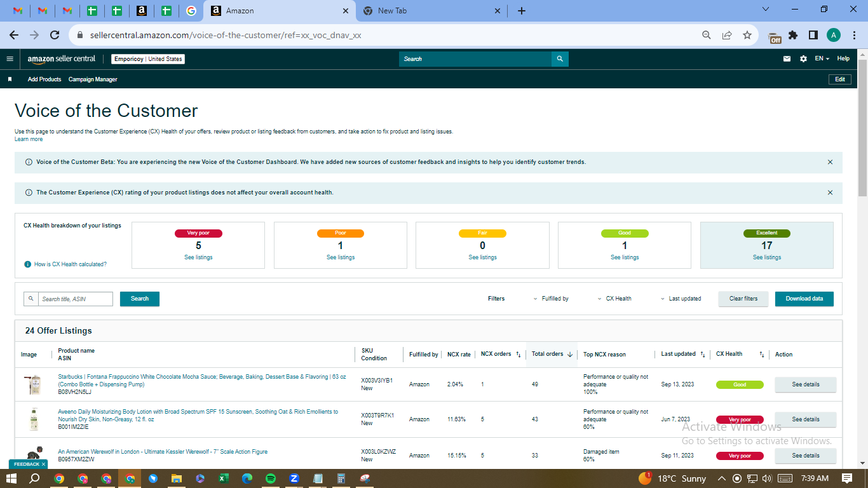Click See details for the Aveeno lotion listing

pyautogui.click(x=806, y=419)
